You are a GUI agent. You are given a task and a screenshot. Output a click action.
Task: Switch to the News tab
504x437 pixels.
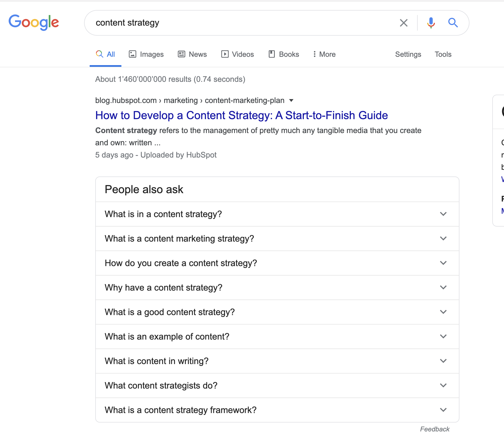click(192, 54)
